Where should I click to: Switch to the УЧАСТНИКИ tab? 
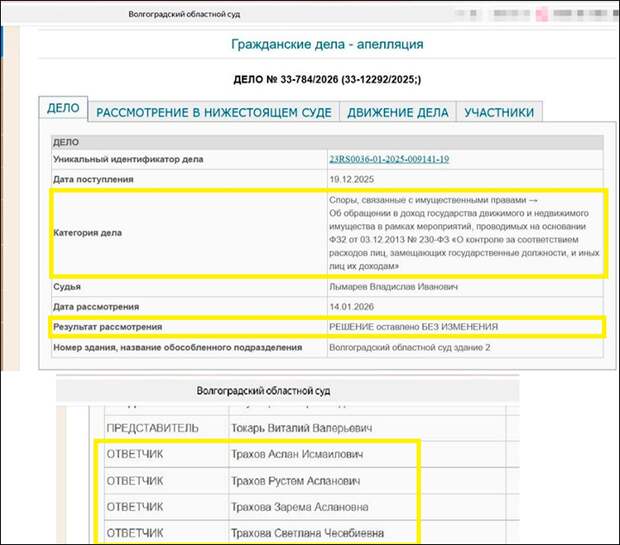click(x=499, y=112)
